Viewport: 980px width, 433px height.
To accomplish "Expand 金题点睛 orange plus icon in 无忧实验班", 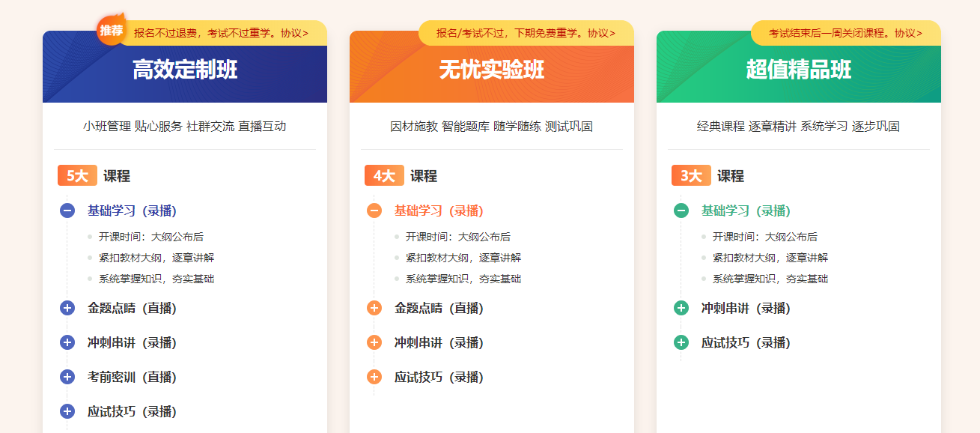I will [x=374, y=308].
